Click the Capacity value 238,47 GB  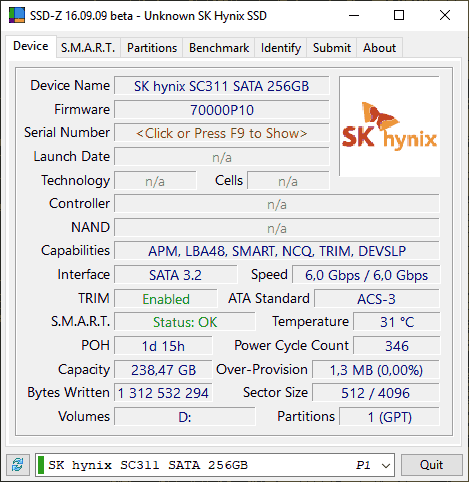[163, 370]
